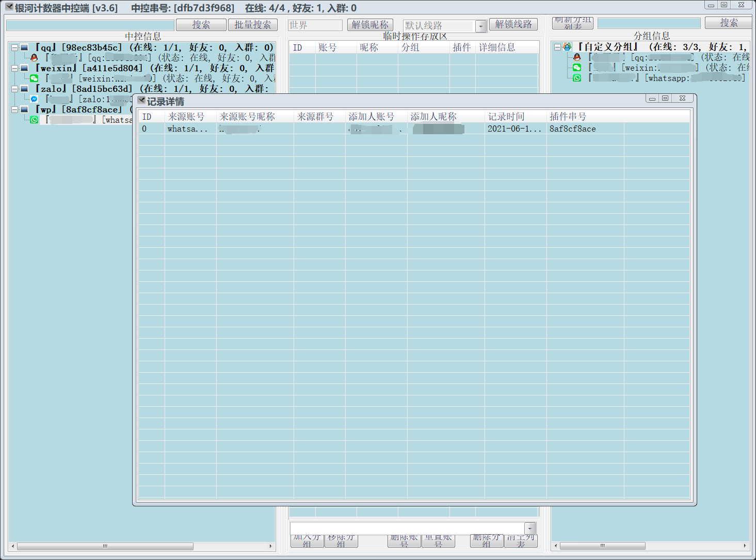Screen dimensions: 756x560
Task: Collapse the qq node in 中控信息 tree
Action: pyautogui.click(x=14, y=47)
